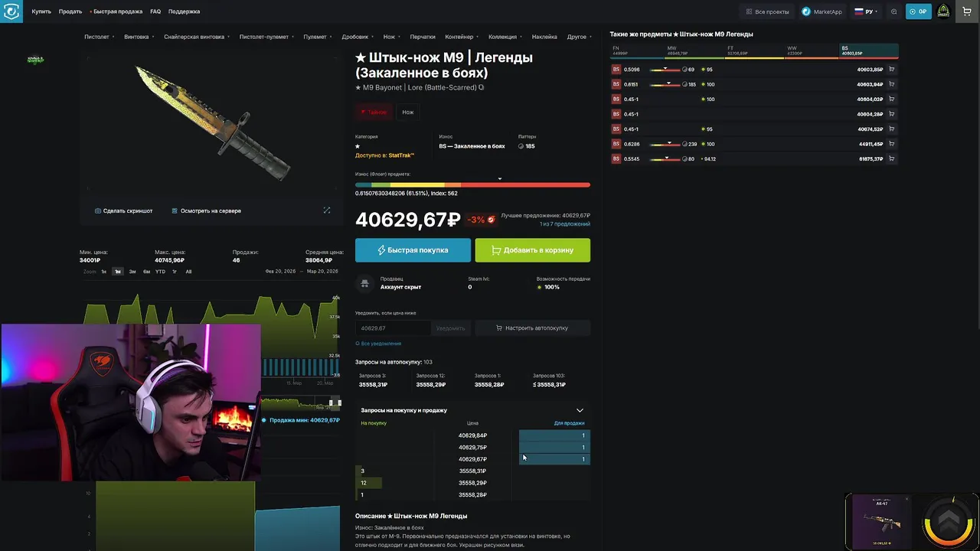
Task: Click Настроить автопокупку button
Action: click(532, 328)
